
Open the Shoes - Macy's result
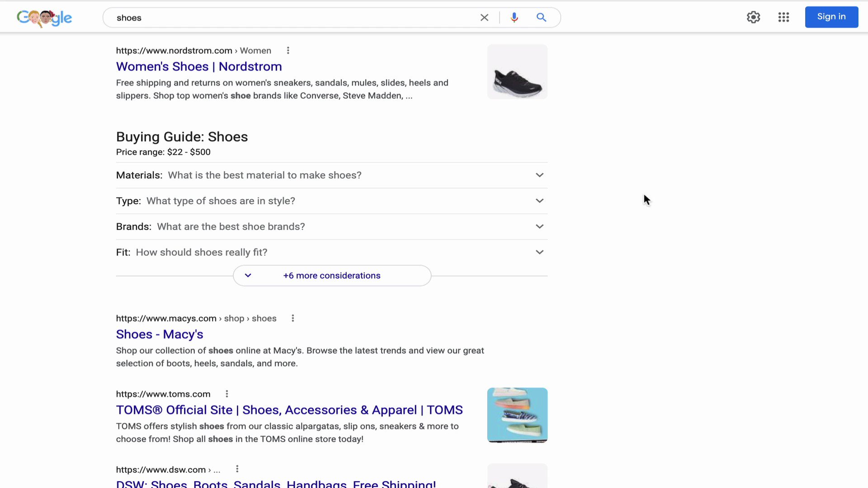[x=160, y=334]
